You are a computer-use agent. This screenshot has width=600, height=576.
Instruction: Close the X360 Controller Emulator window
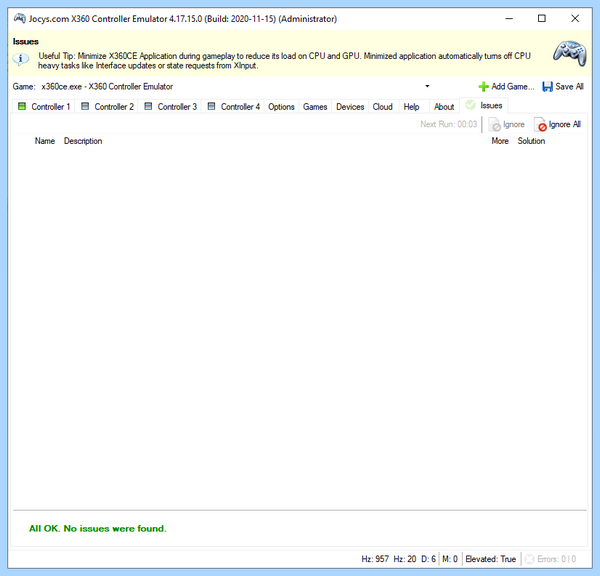tap(575, 18)
